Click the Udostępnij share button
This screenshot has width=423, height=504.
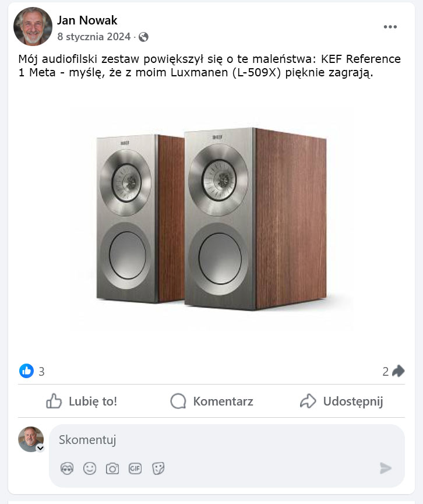pos(341,401)
